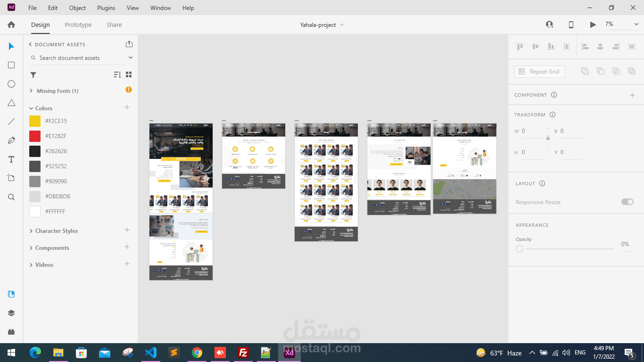Click the Repeat Grid button
This screenshot has height=362, width=644.
pos(539,71)
